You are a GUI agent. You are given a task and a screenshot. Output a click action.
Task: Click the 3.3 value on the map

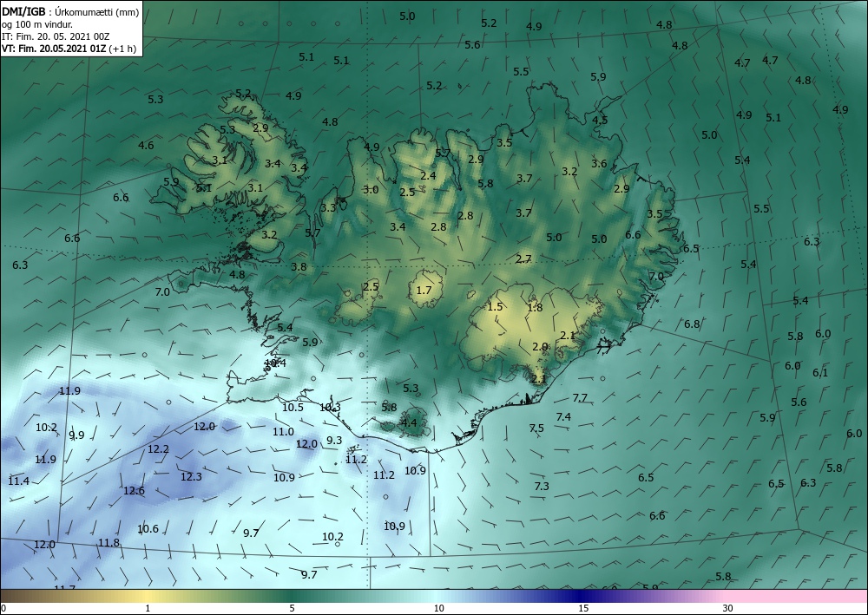coord(328,208)
